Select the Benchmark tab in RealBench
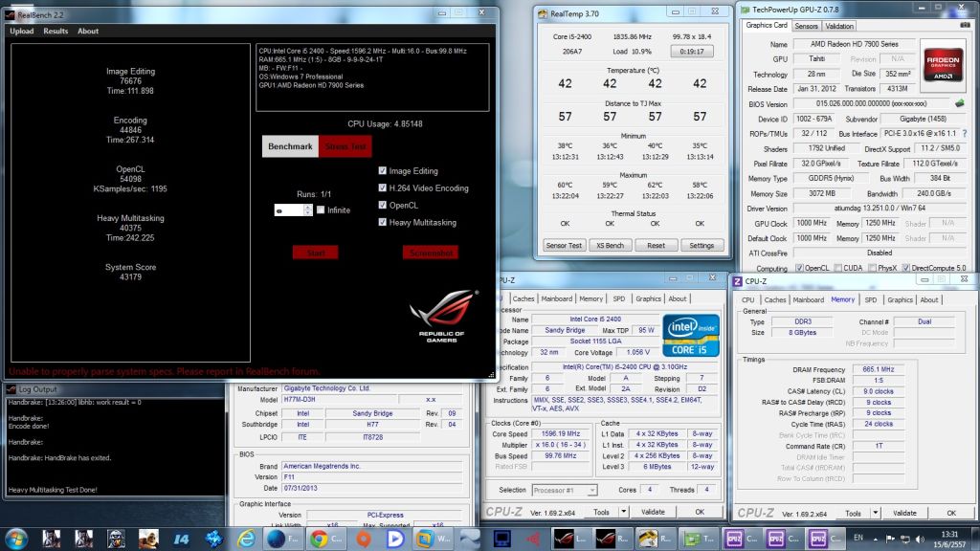 290,146
